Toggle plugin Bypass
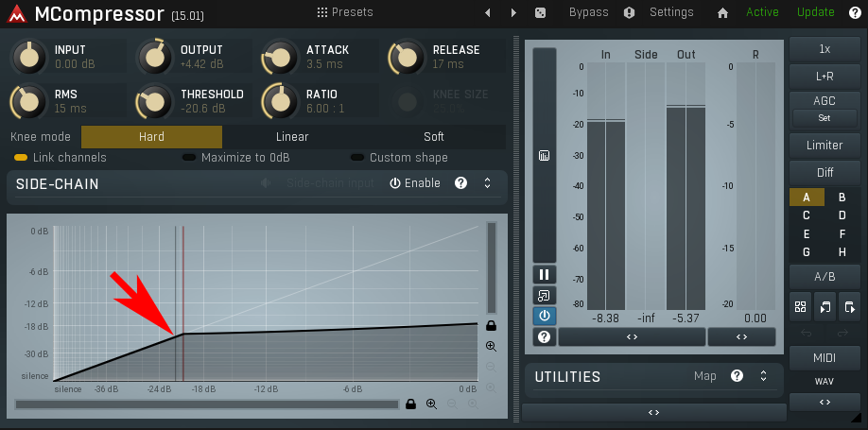868x430 pixels. point(588,12)
